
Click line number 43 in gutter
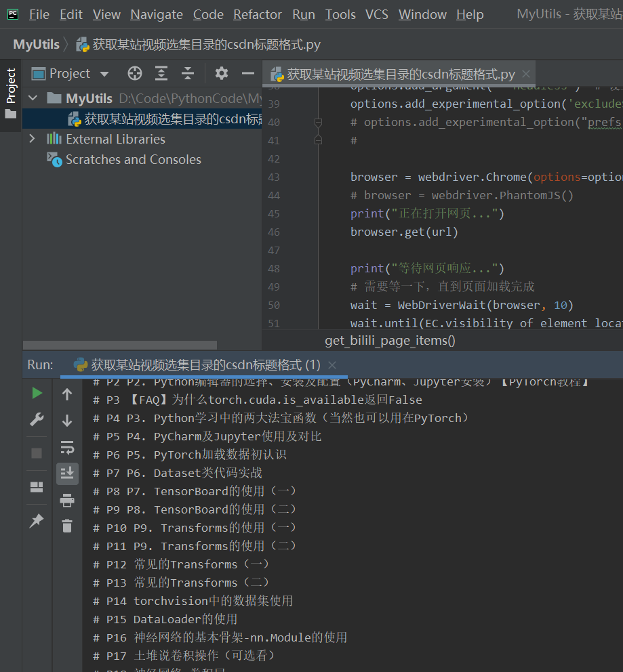coord(274,177)
